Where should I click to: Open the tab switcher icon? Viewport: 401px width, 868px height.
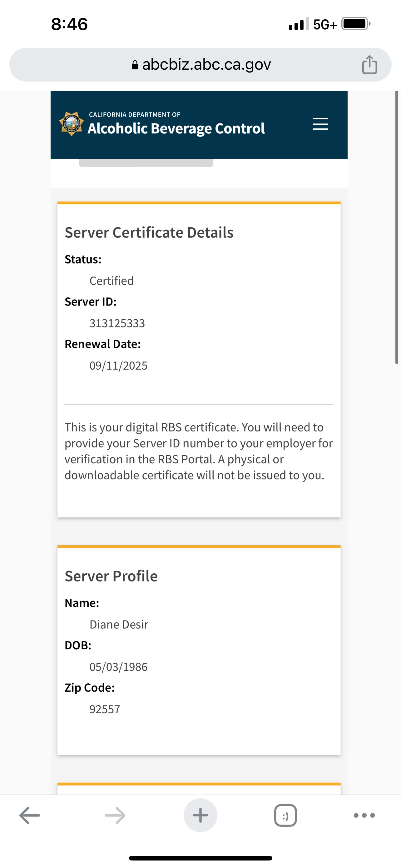(x=285, y=816)
